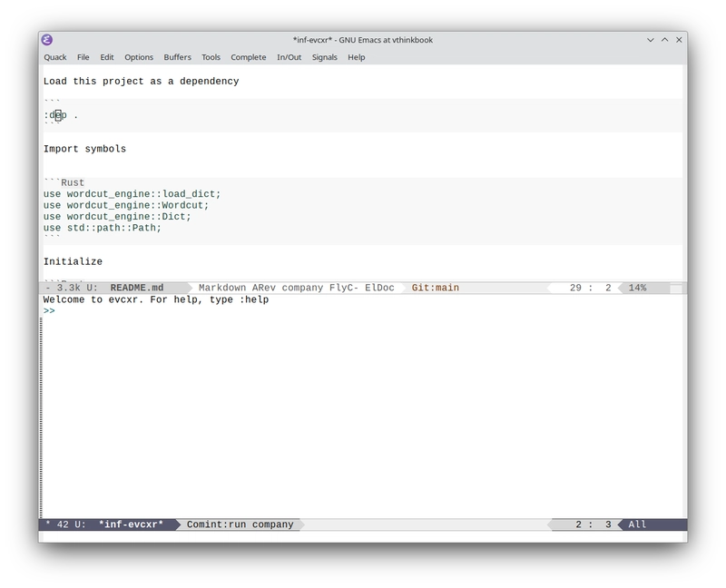Click the evcxr >> prompt line
The image size is (726, 588).
tap(49, 310)
